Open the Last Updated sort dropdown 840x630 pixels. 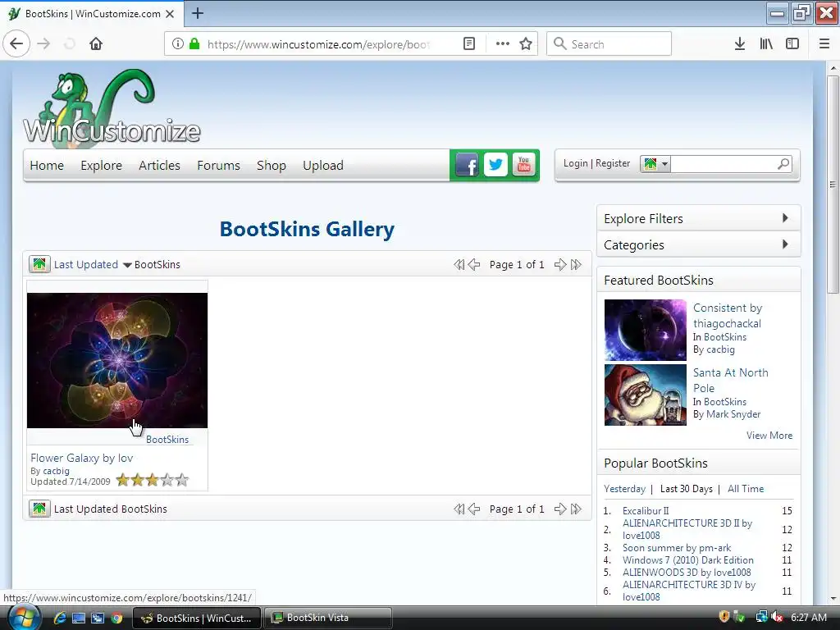(92, 265)
